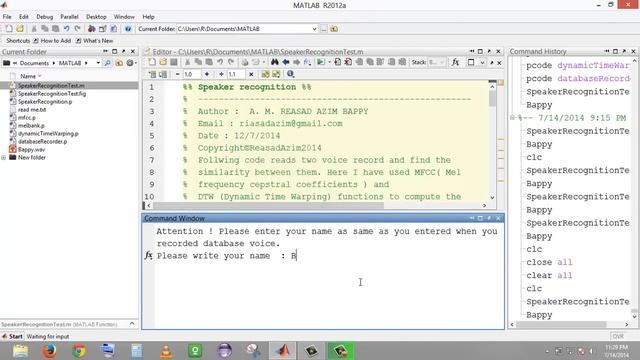The height and width of the screenshot is (360, 640).
Task: Open Simulink from the main toolbar
Action: (x=91, y=29)
